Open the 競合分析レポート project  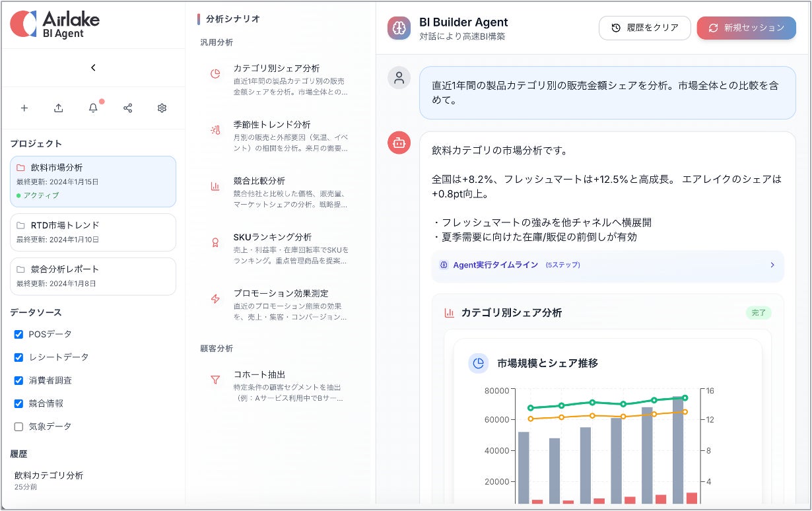[93, 276]
